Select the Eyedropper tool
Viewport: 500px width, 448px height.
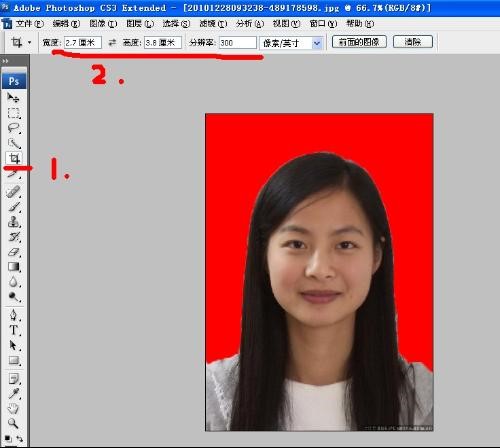(x=14, y=394)
